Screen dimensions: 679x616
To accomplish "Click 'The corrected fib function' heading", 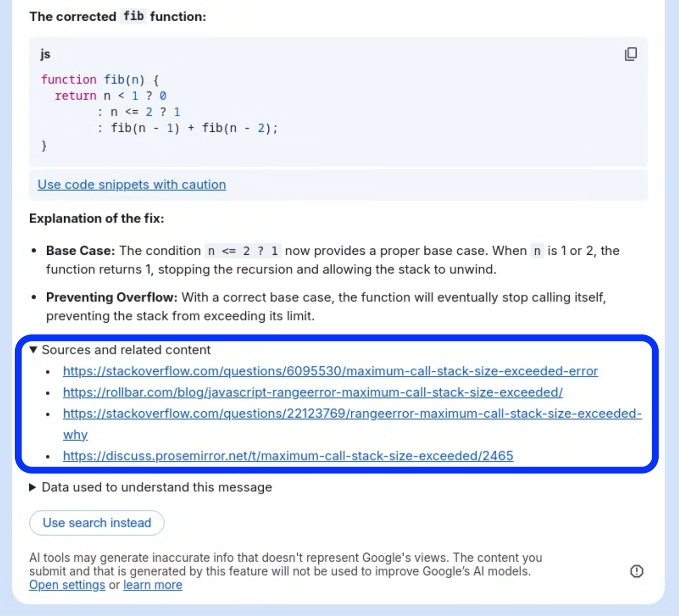I will pyautogui.click(x=117, y=17).
